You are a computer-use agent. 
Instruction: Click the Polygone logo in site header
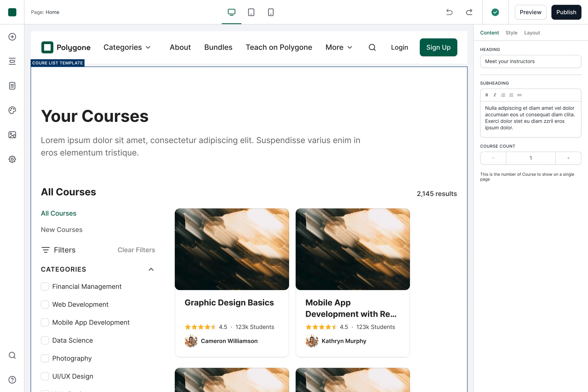pyautogui.click(x=66, y=47)
